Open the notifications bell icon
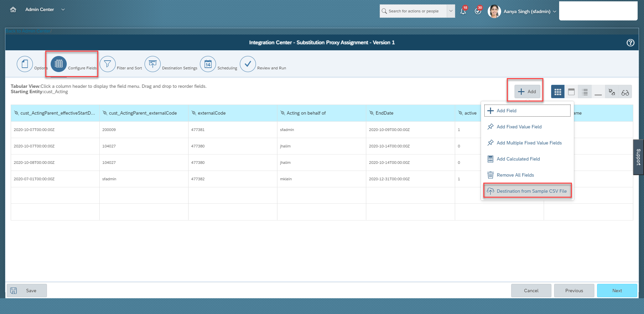Image resolution: width=644 pixels, height=314 pixels. pyautogui.click(x=463, y=11)
